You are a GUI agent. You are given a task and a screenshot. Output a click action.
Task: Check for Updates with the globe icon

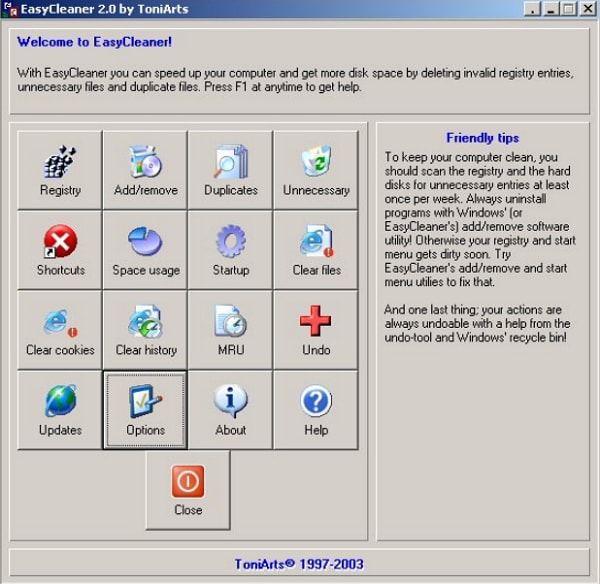click(x=60, y=410)
